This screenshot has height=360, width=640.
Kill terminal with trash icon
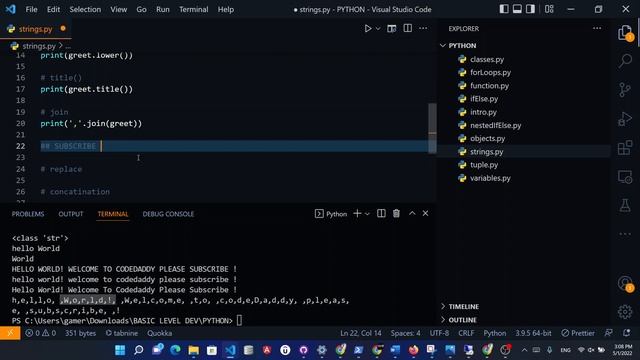click(396, 213)
